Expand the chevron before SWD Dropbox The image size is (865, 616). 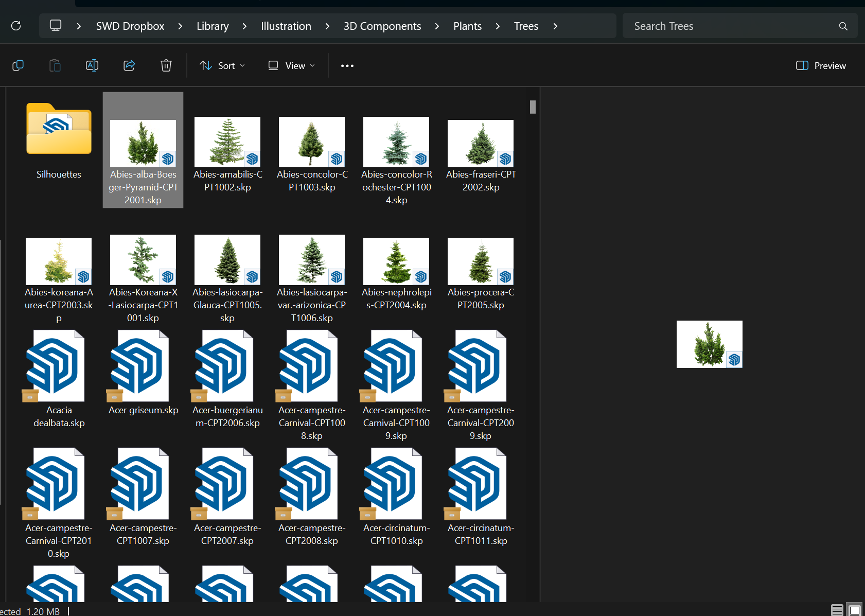tap(79, 26)
